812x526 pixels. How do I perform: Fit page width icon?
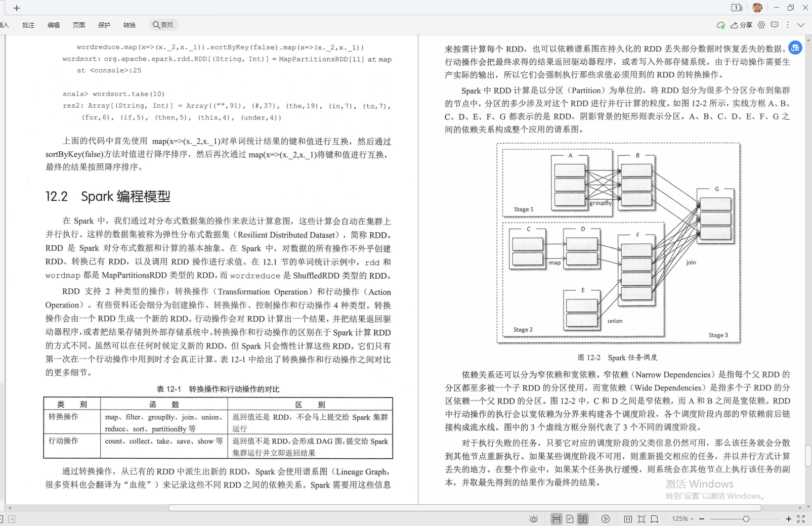click(655, 519)
